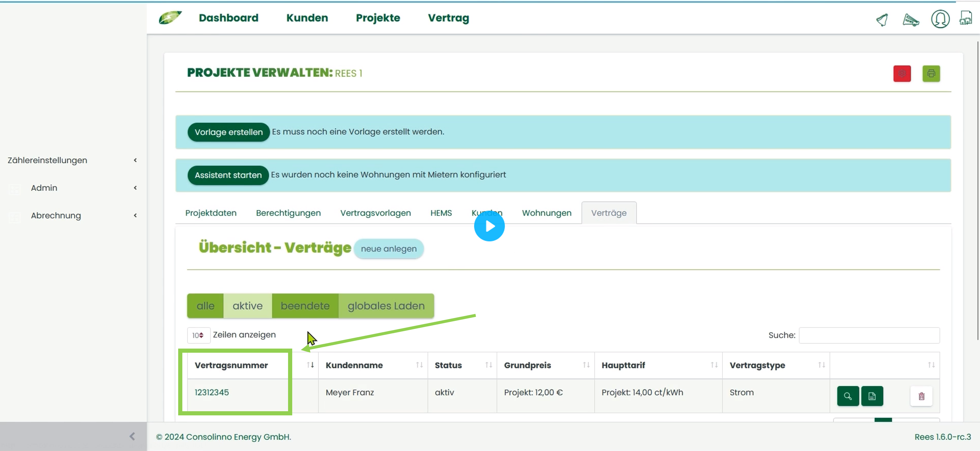Click the NEWS megaphone icon
The height and width of the screenshot is (451, 980).
click(x=911, y=20)
